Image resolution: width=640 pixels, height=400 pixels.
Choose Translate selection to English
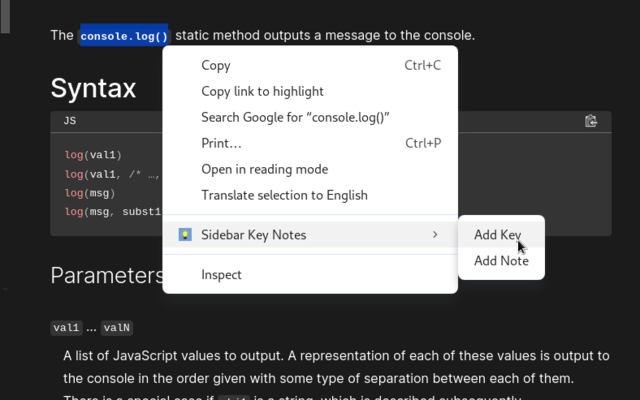(x=310, y=196)
